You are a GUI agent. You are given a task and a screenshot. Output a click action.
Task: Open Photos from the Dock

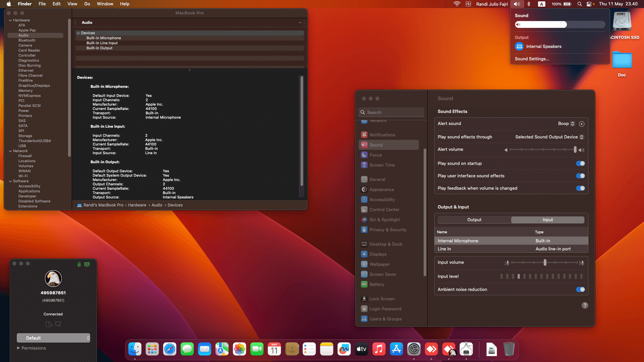point(239,349)
